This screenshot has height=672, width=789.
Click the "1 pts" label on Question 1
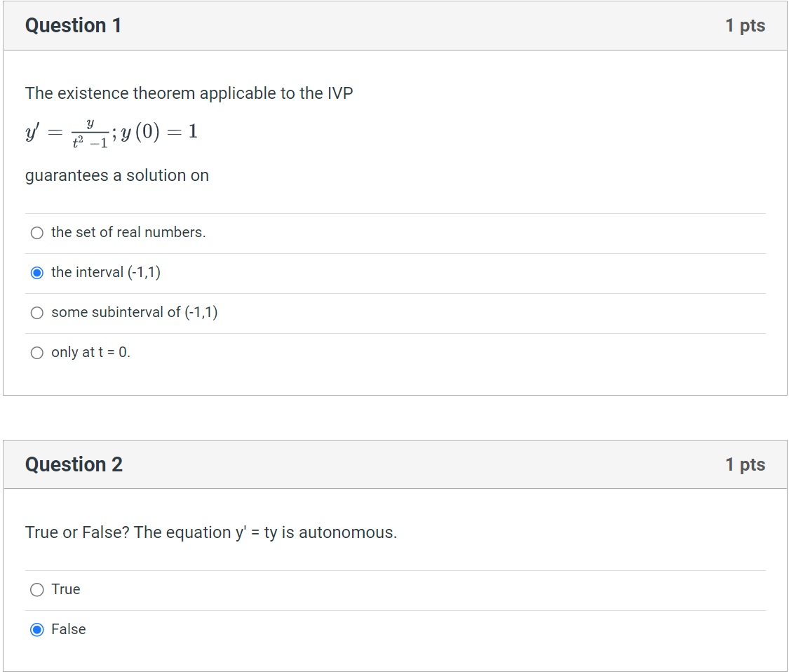(x=746, y=25)
